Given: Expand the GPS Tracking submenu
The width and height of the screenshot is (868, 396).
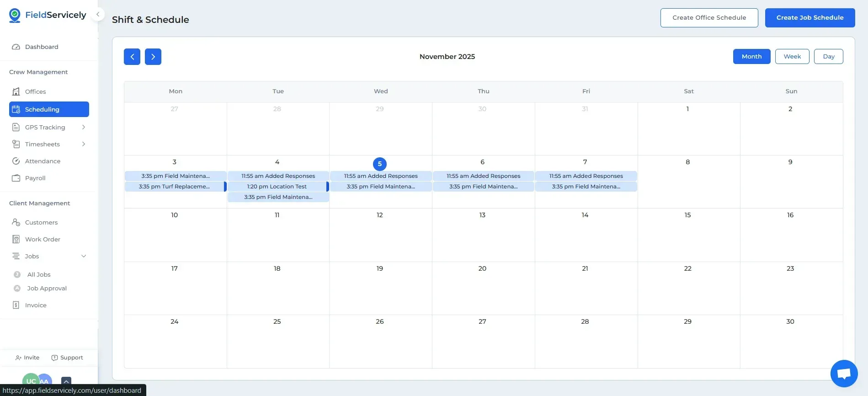Looking at the screenshot, I should [x=83, y=127].
